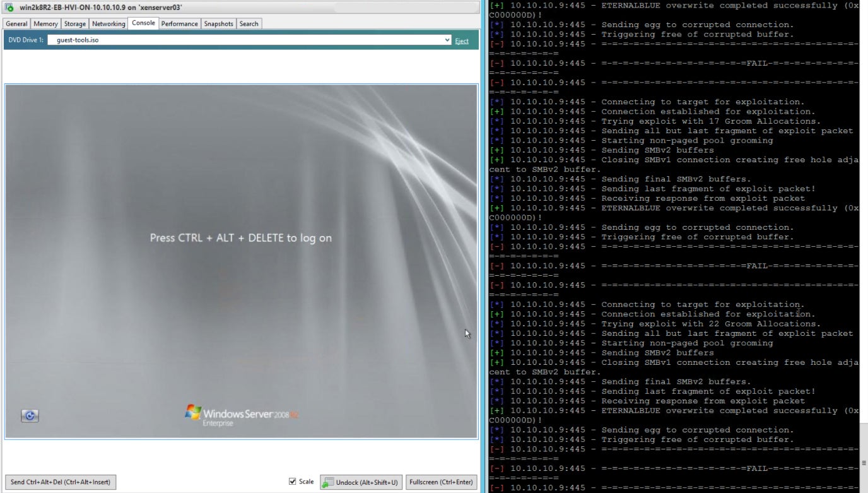Toggle the Scale checkbox
This screenshot has height=493, width=868.
[x=292, y=481]
